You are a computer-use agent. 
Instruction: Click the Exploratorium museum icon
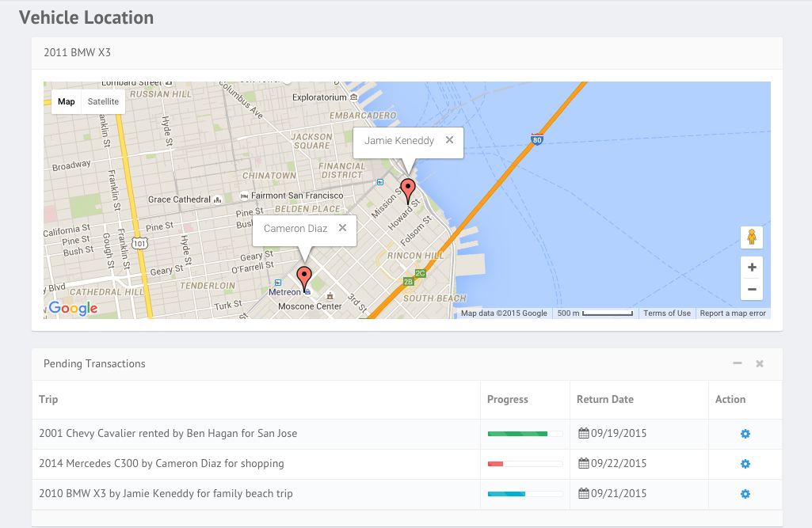[353, 97]
